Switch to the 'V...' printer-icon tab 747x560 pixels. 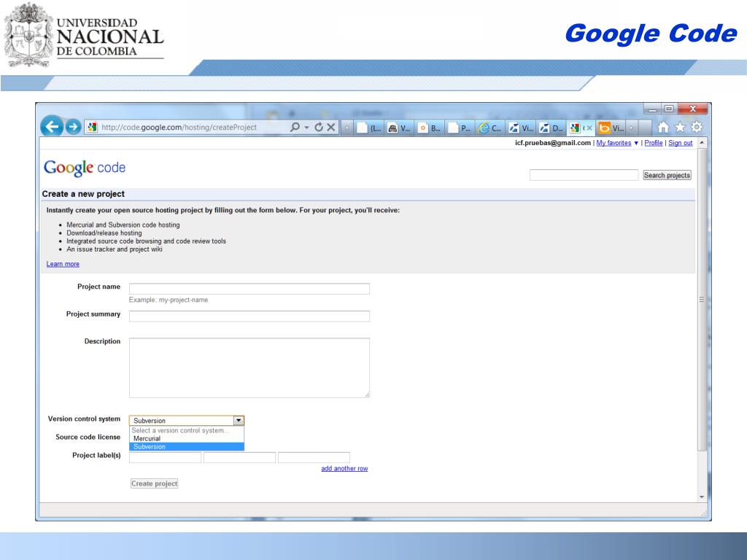tap(399, 128)
